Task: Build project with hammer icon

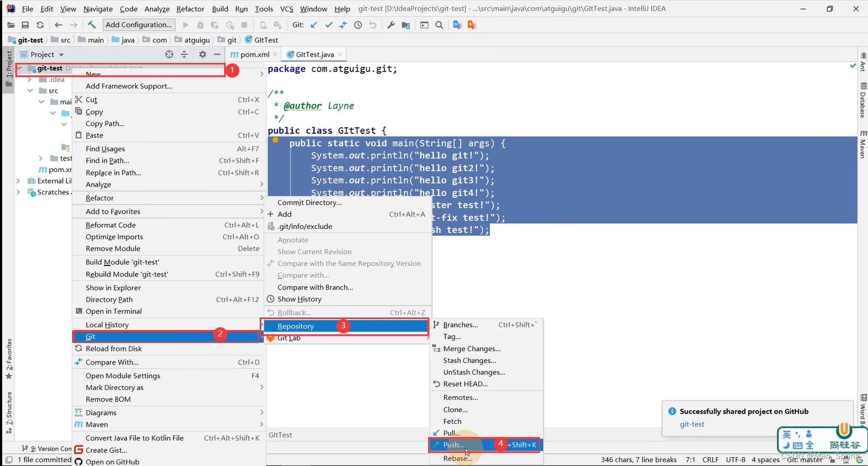Action: 92,25
